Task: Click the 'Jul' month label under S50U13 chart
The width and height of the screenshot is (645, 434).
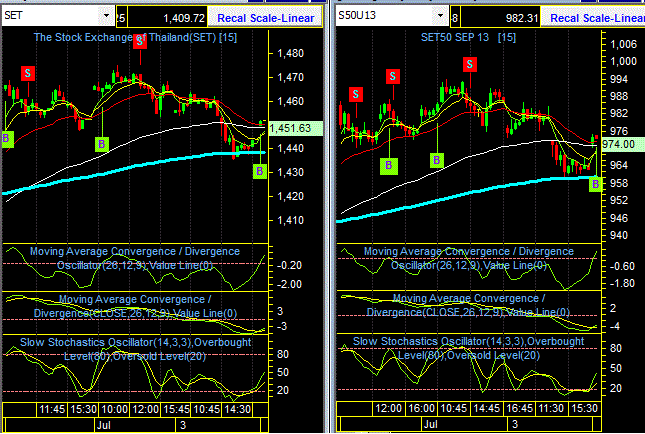Action: click(431, 424)
